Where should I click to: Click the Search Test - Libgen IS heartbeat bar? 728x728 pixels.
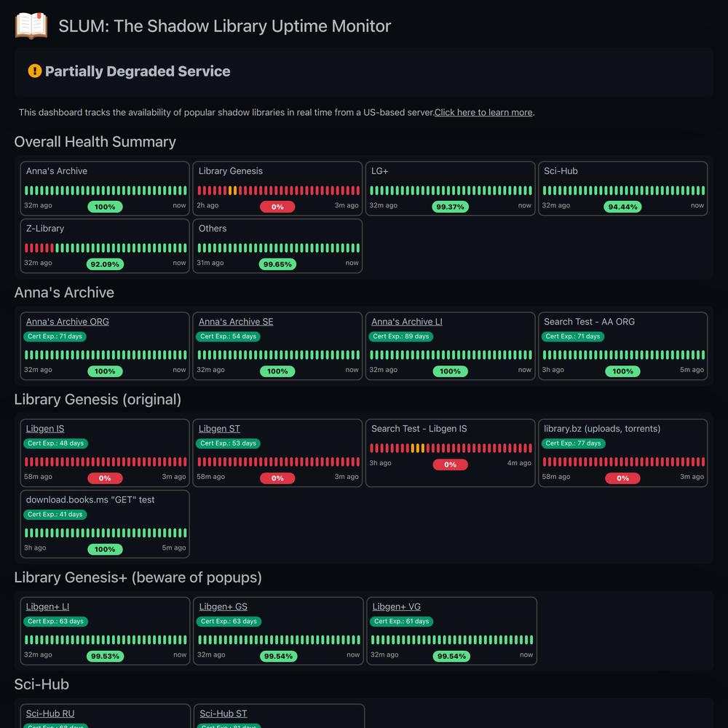[x=451, y=448]
